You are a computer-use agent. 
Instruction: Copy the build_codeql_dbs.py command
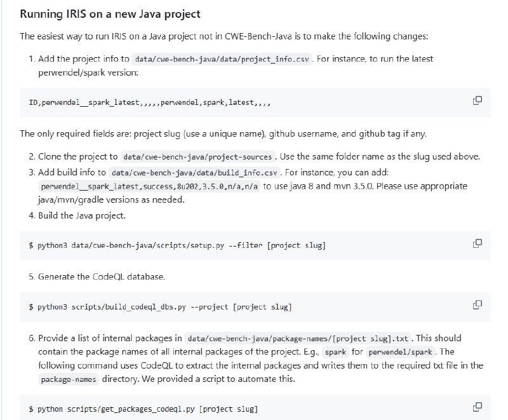point(478,305)
